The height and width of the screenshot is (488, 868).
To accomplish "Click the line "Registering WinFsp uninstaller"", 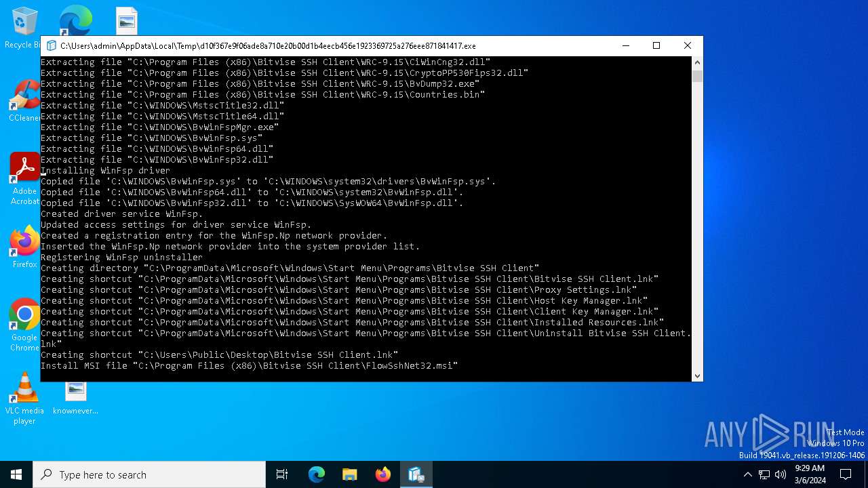I will [121, 257].
